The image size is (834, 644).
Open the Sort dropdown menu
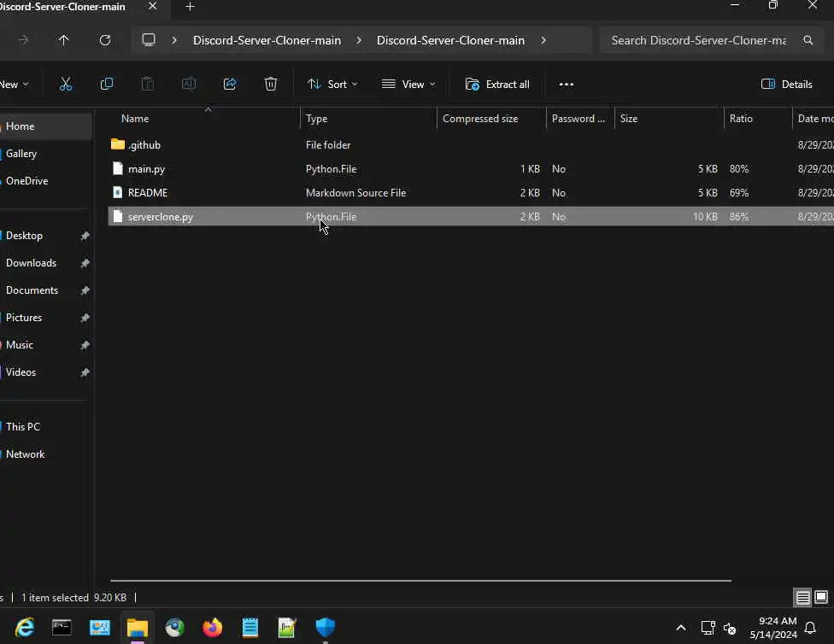click(x=332, y=84)
